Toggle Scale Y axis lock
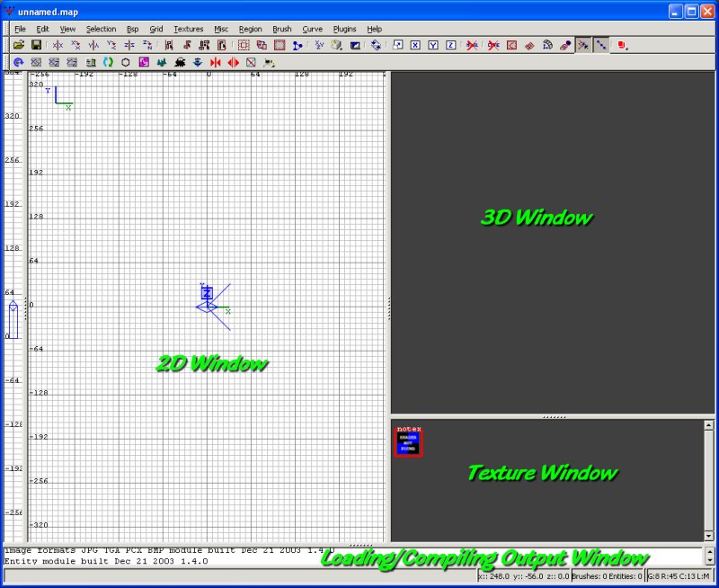This screenshot has width=719, height=588. pyautogui.click(x=433, y=45)
